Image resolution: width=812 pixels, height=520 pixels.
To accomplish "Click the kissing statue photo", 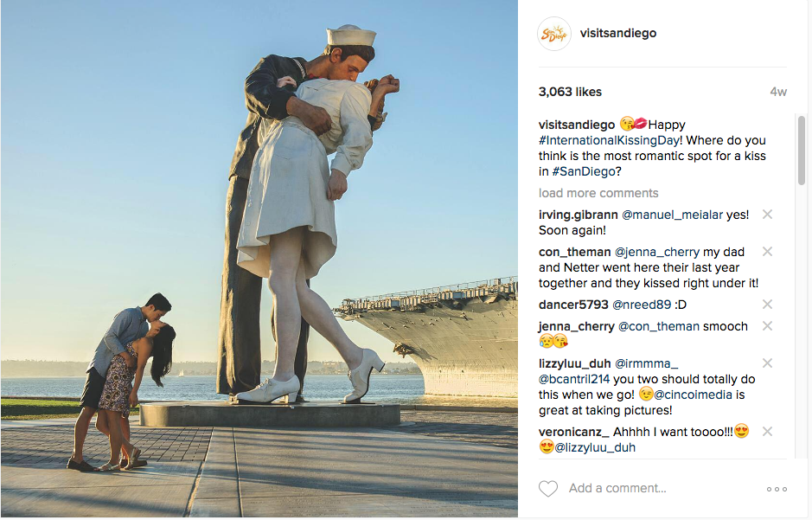I will click(259, 259).
